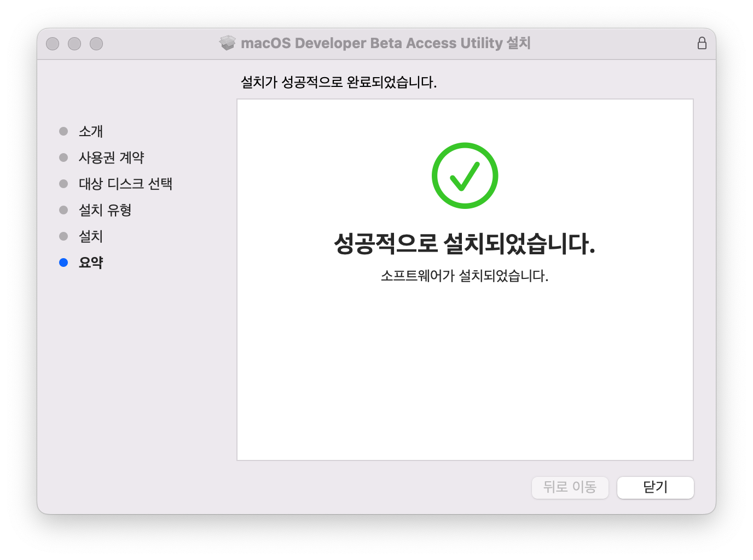Click the 뒤로 이동 button
Image resolution: width=753 pixels, height=560 pixels.
tap(570, 487)
